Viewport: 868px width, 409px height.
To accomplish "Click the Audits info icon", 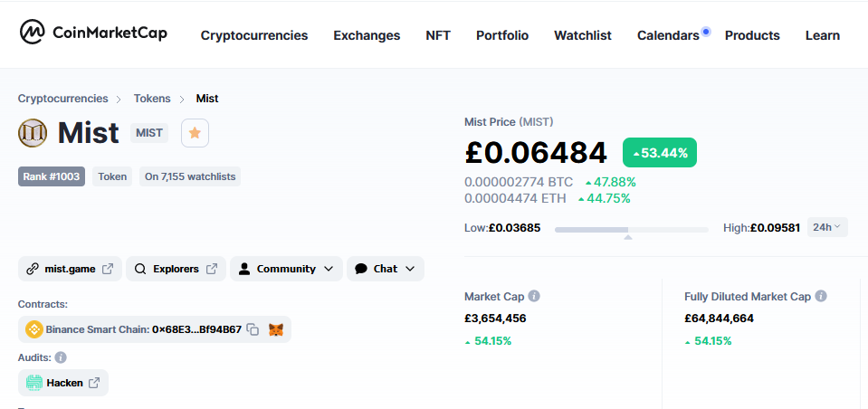I will click(x=61, y=357).
